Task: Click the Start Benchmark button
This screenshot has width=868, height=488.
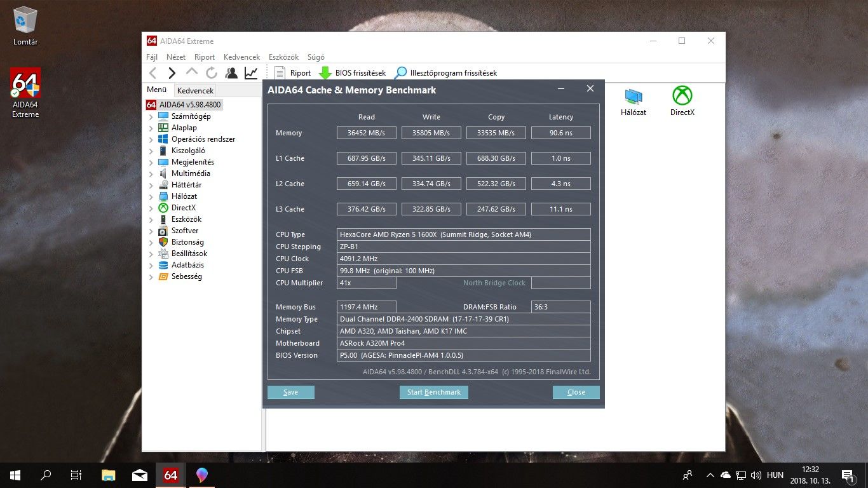Action: (434, 392)
